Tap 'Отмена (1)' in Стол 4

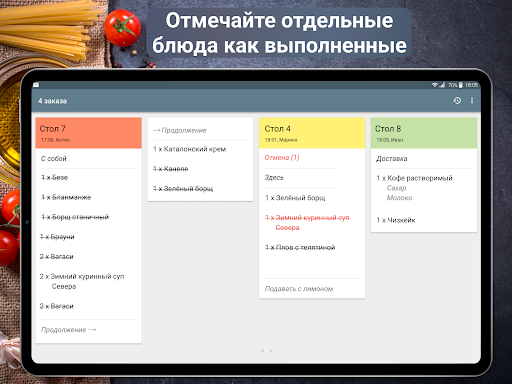point(282,157)
